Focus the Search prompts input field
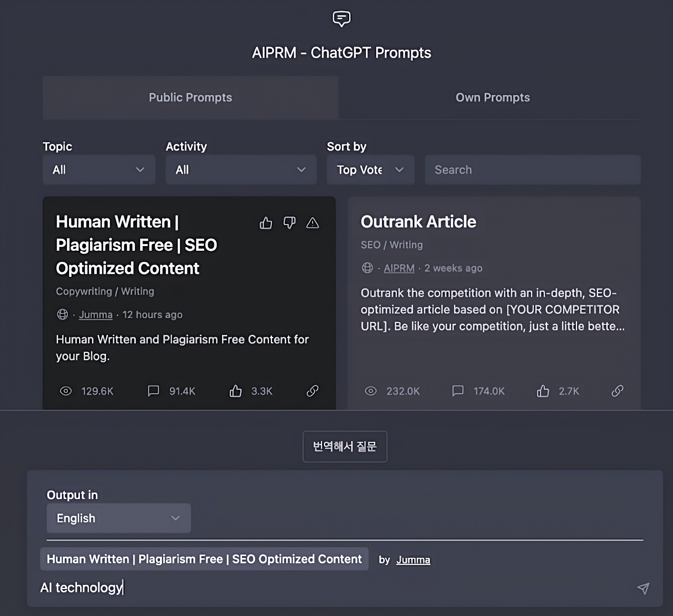 (533, 170)
